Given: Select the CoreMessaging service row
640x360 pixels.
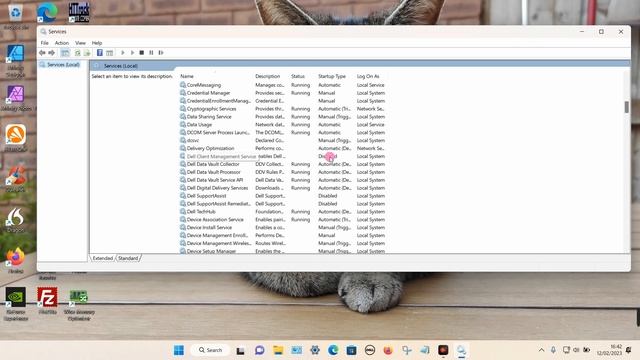Looking at the screenshot, I should pyautogui.click(x=282, y=85).
